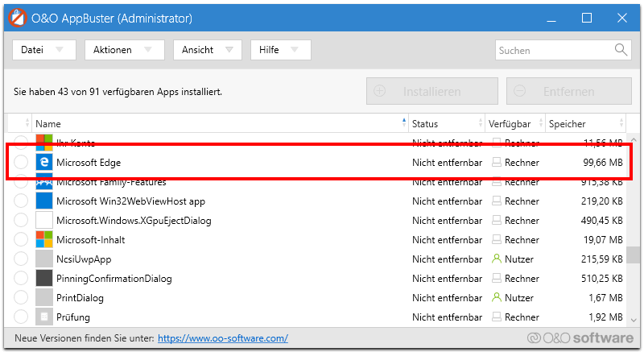Click the Microsoft Edge app icon
644x352 pixels.
click(x=44, y=162)
